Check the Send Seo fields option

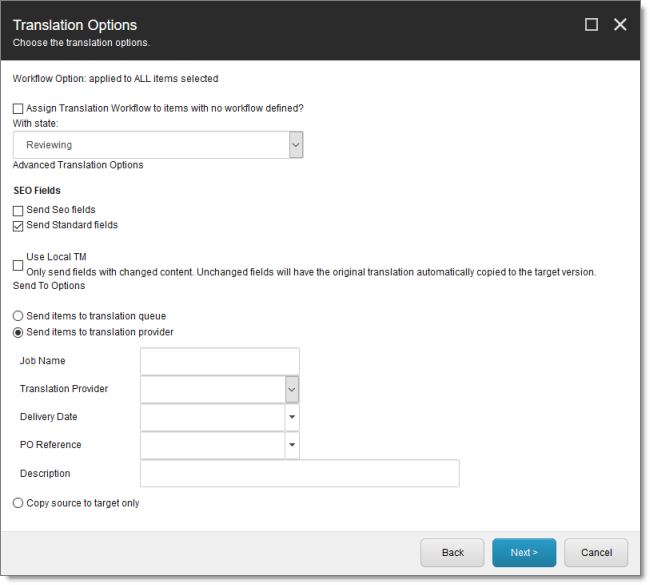pos(18,211)
